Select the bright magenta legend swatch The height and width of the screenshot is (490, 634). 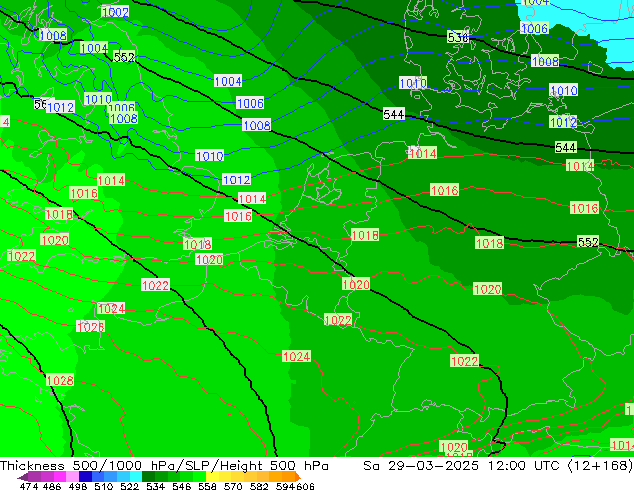[x=60, y=476]
